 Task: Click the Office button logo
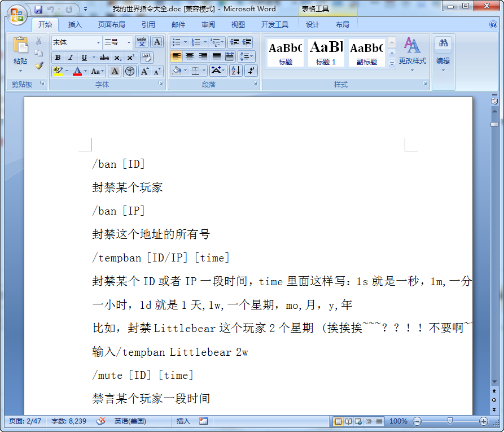[x=17, y=15]
